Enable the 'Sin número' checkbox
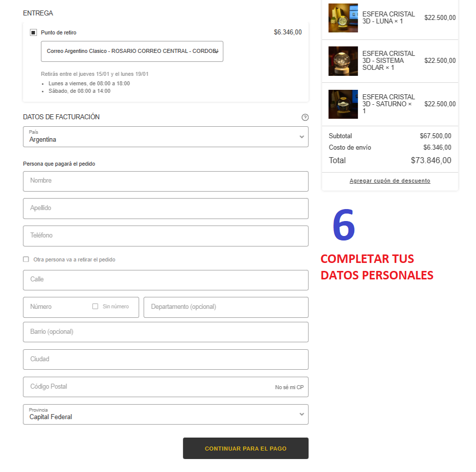The image size is (476, 472). click(x=95, y=306)
